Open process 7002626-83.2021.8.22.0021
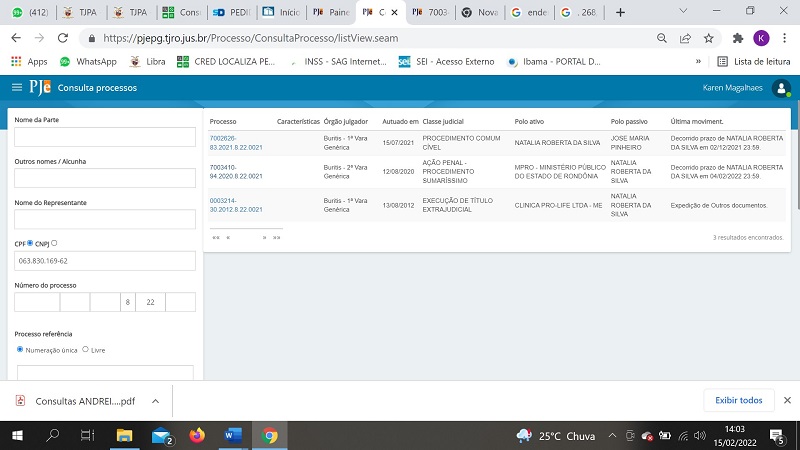The height and width of the screenshot is (450, 800). tap(236, 142)
